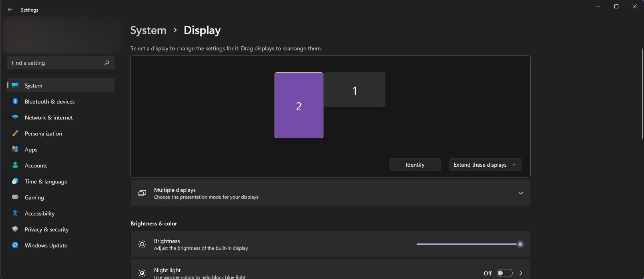This screenshot has height=279, width=644.
Task: Click the search magnifier icon
Action: [107, 63]
